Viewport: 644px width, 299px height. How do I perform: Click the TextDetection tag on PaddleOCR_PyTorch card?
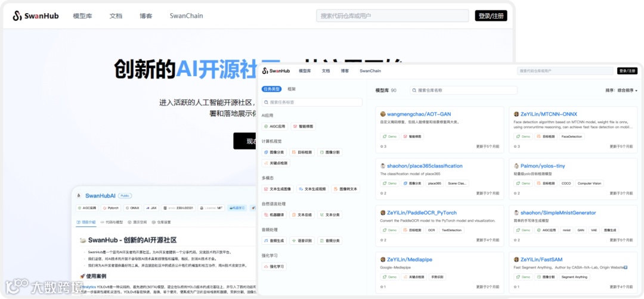coord(451,230)
